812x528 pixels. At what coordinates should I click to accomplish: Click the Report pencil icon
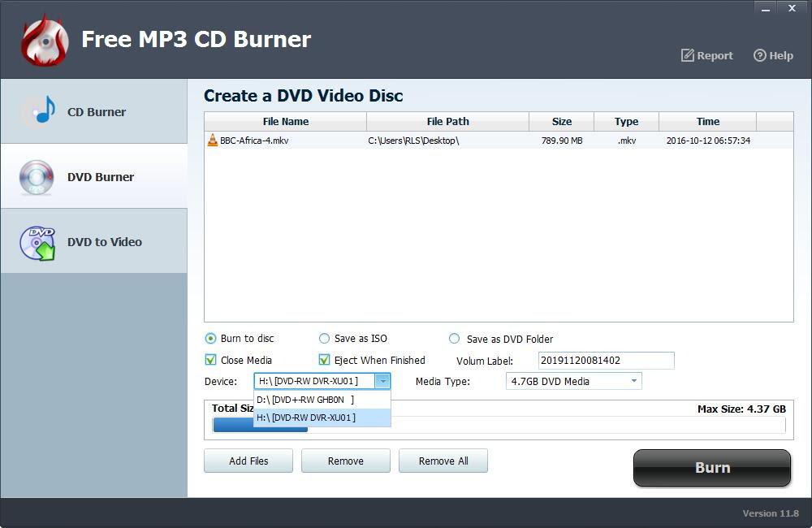point(687,55)
